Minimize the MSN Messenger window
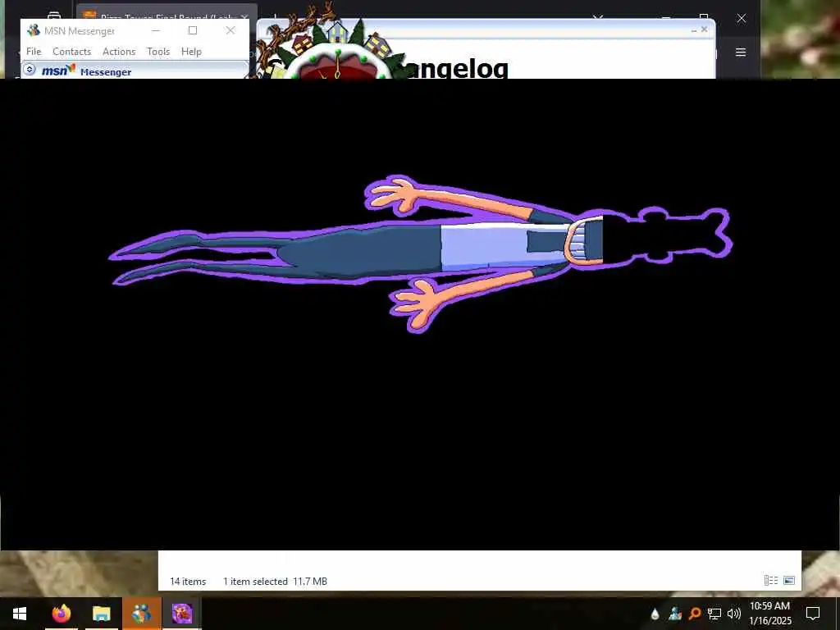 [155, 30]
